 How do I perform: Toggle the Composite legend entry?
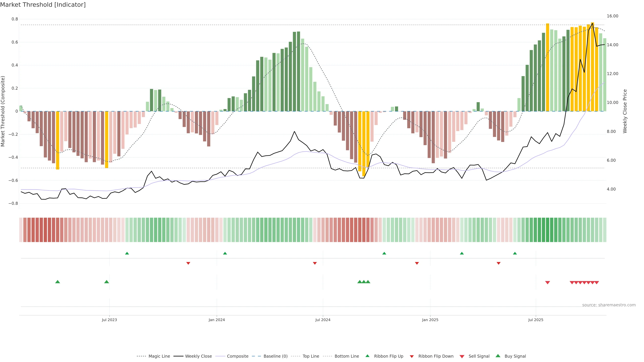237,356
